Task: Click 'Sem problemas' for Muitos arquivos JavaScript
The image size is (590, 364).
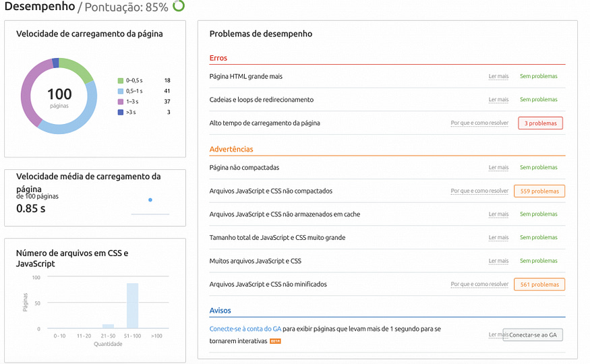Action: [x=539, y=261]
